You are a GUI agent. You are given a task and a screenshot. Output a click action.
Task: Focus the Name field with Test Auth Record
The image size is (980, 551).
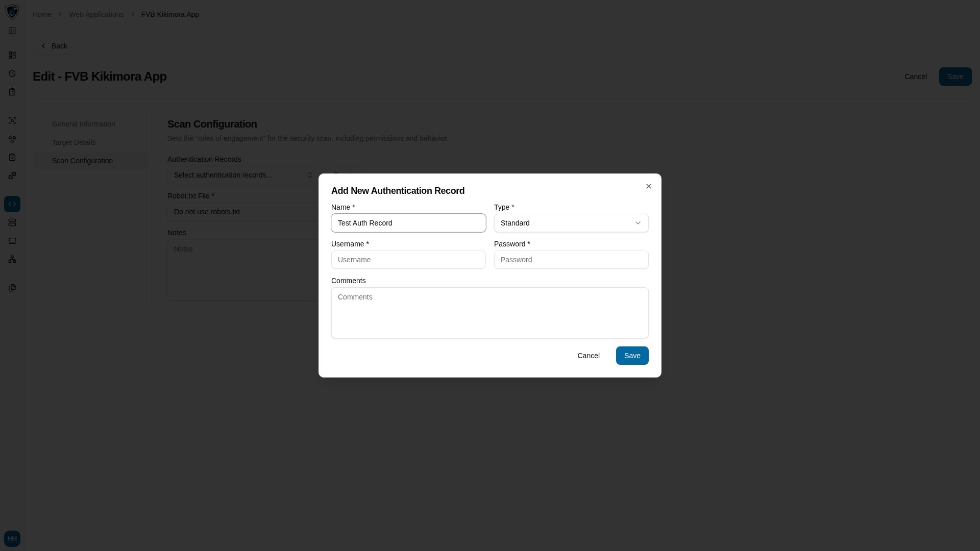[x=408, y=223]
